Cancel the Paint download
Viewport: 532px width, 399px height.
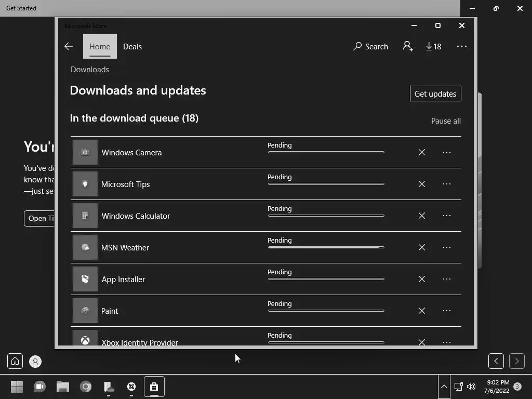click(422, 311)
